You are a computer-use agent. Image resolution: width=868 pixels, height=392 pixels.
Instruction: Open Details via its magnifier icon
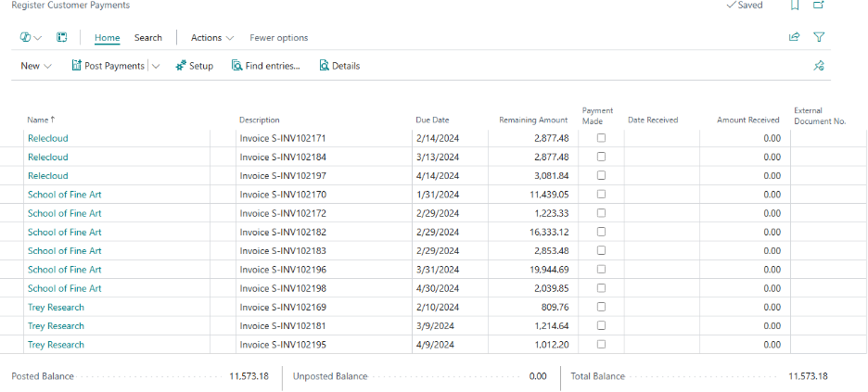tap(324, 66)
